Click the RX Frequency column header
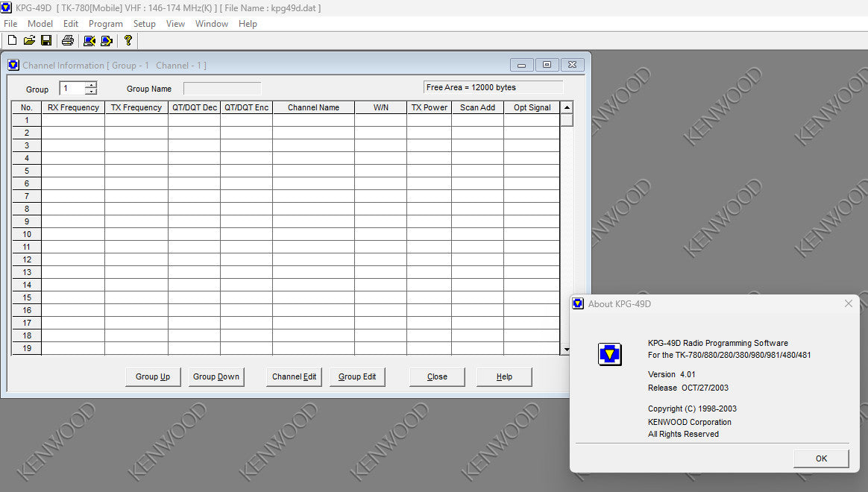The image size is (868, 492). tap(73, 107)
